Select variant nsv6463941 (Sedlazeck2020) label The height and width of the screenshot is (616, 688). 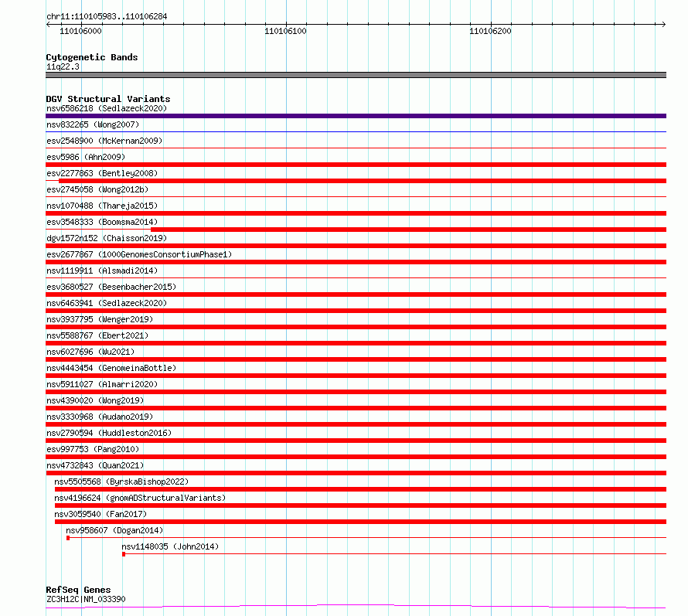click(x=107, y=303)
